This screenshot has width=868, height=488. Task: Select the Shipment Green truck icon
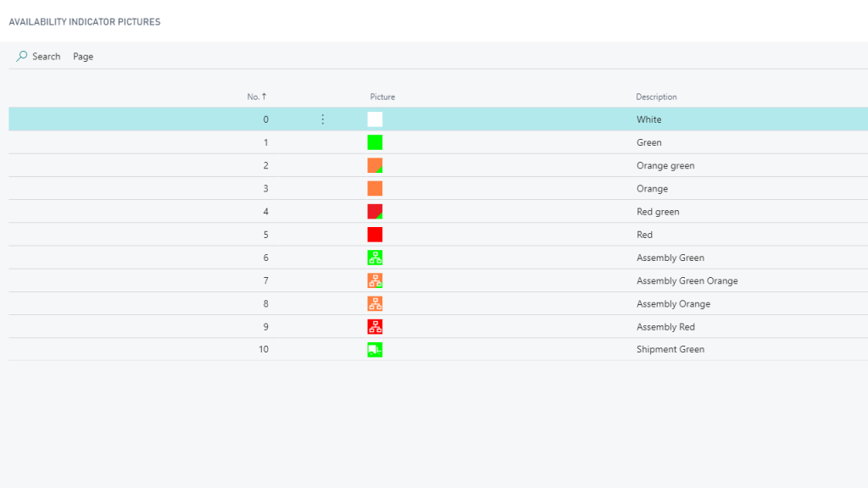point(375,349)
